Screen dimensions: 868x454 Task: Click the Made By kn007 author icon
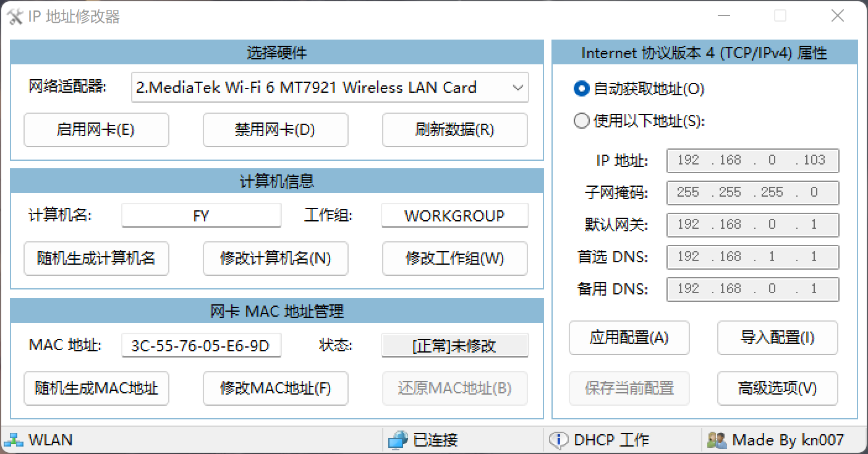[x=717, y=440]
